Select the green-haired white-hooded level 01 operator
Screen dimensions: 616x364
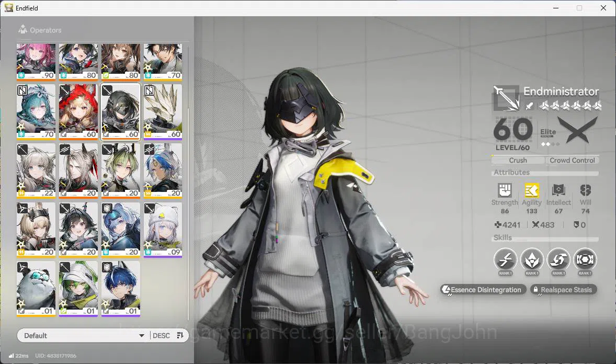click(x=78, y=289)
